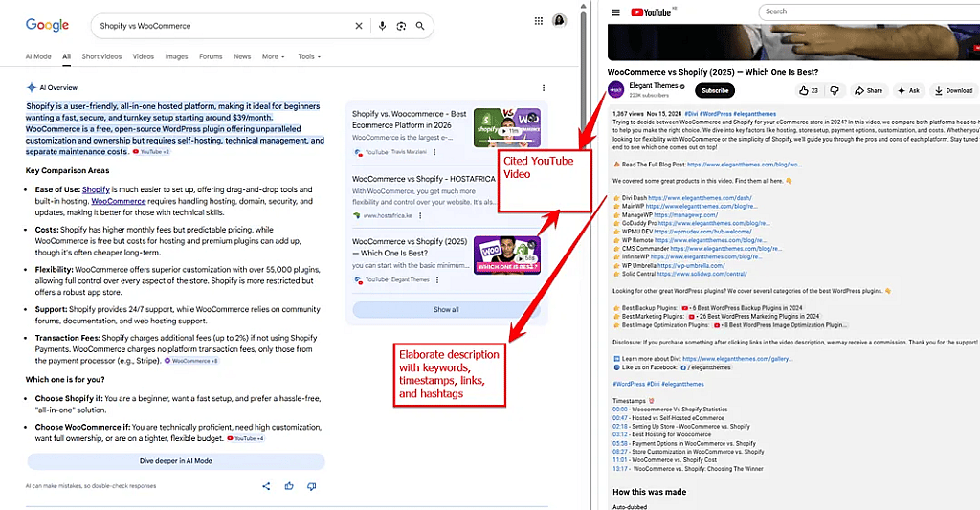Click the YouTube Share button

pos(869,91)
